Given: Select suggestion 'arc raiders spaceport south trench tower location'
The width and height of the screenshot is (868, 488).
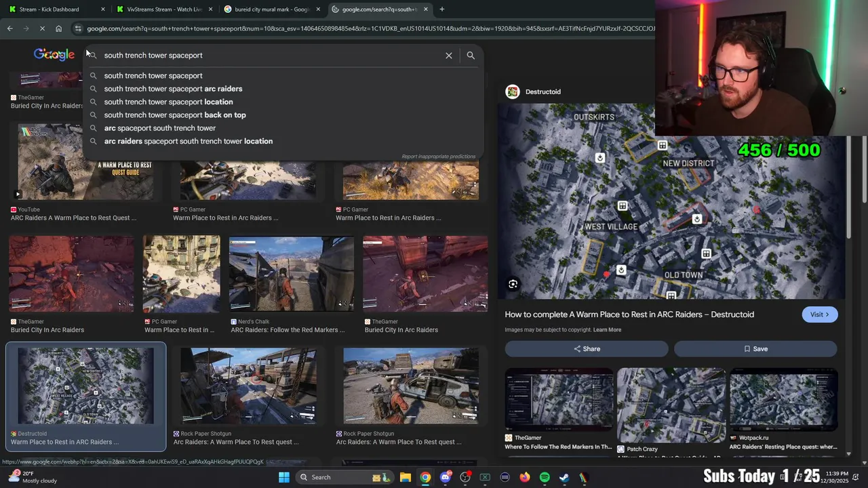Looking at the screenshot, I should [284, 141].
